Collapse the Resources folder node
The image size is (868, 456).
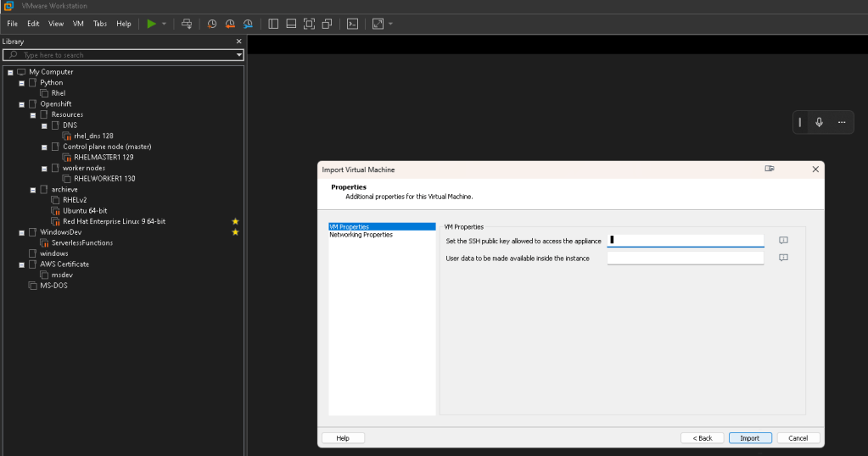point(33,115)
